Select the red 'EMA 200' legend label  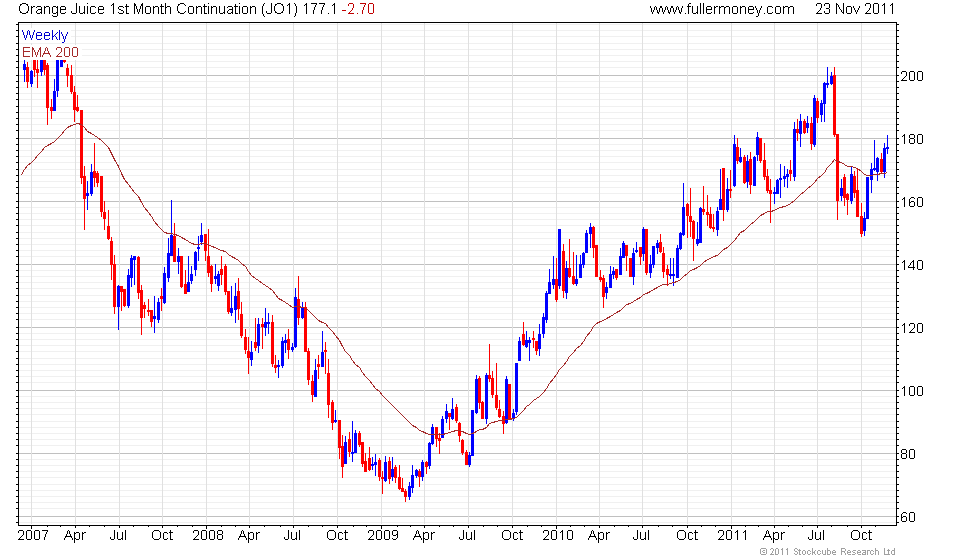click(51, 52)
